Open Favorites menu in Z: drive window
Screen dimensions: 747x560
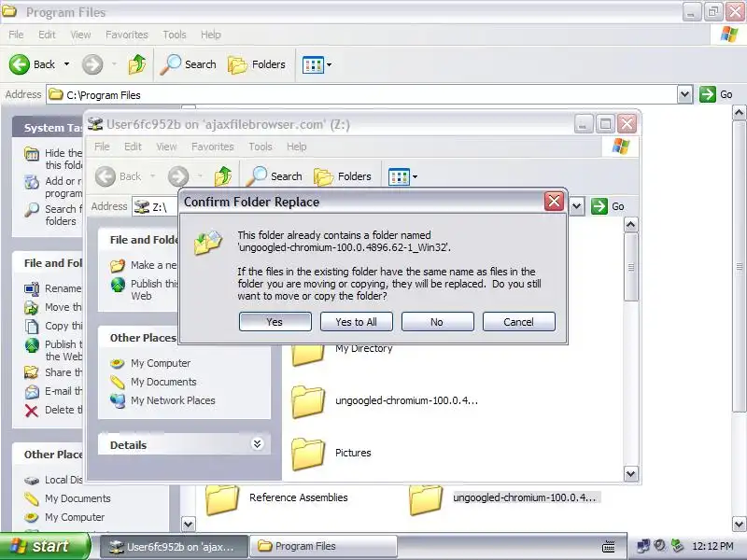213,147
